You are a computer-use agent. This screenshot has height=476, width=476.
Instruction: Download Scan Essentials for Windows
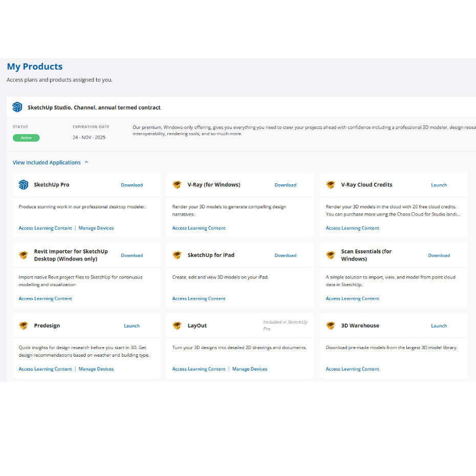439,255
